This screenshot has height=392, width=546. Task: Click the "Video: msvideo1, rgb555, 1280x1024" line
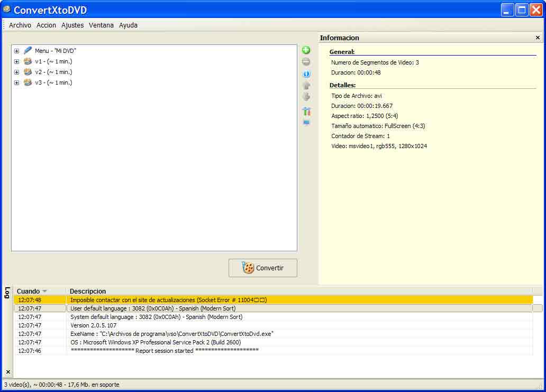tap(379, 146)
